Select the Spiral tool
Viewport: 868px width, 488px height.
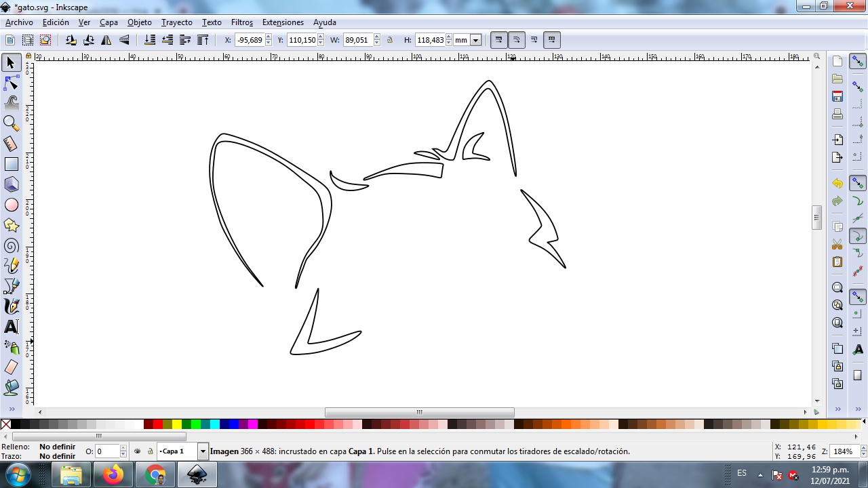tap(11, 245)
